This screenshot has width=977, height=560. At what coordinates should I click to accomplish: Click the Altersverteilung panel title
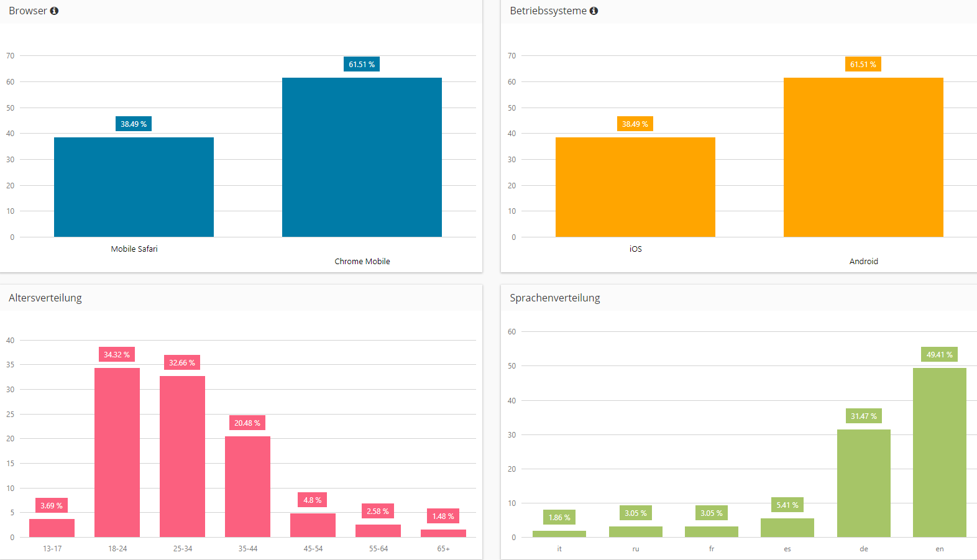pyautogui.click(x=45, y=298)
